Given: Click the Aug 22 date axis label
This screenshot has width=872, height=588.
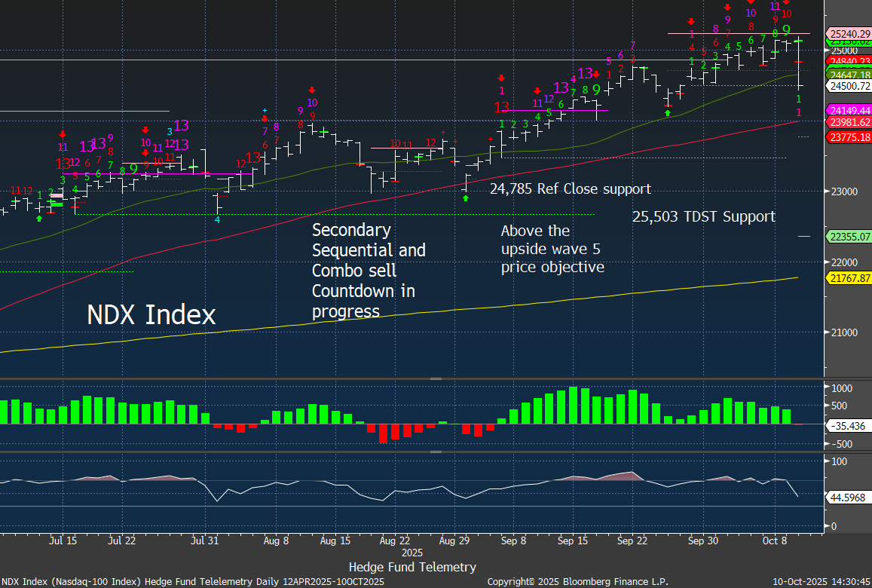Looking at the screenshot, I should 394,541.
